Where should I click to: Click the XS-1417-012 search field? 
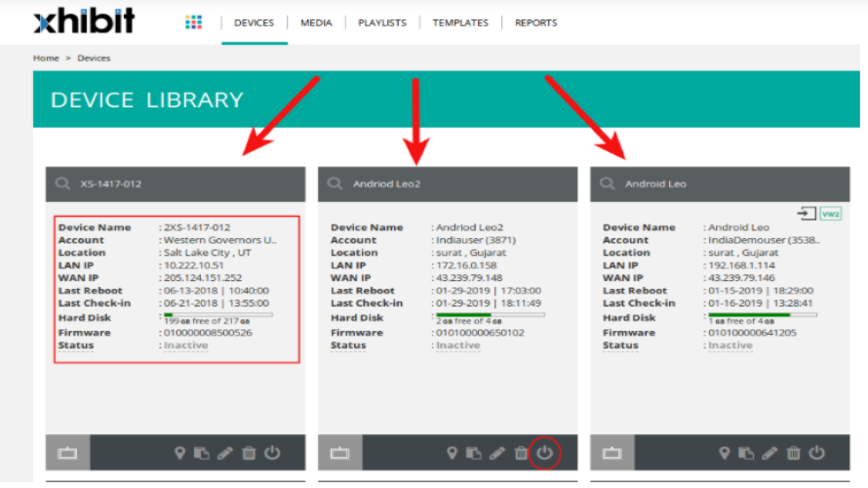[176, 183]
